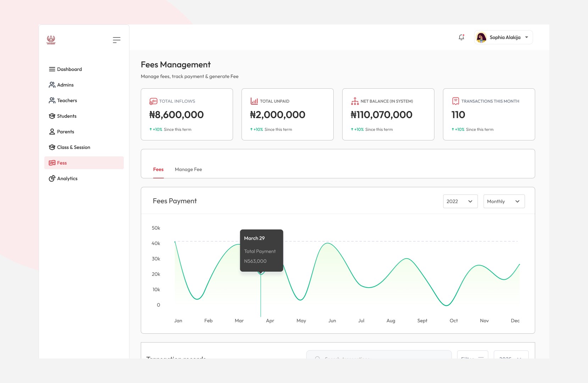Click the Admins people icon
Screen dimensions: 588x383
52,85
